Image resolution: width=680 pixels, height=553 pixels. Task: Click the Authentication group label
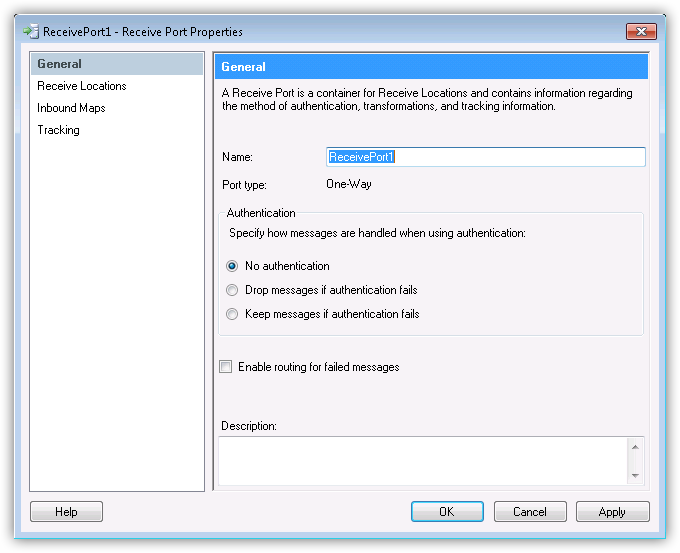261,213
